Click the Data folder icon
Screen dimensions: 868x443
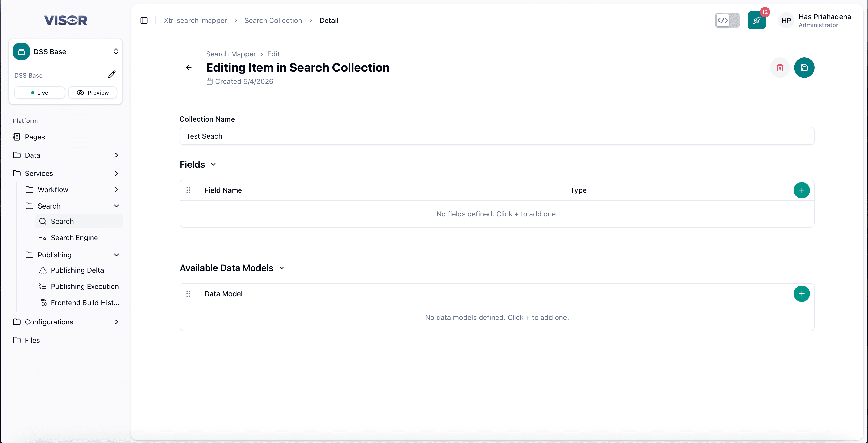pos(17,155)
